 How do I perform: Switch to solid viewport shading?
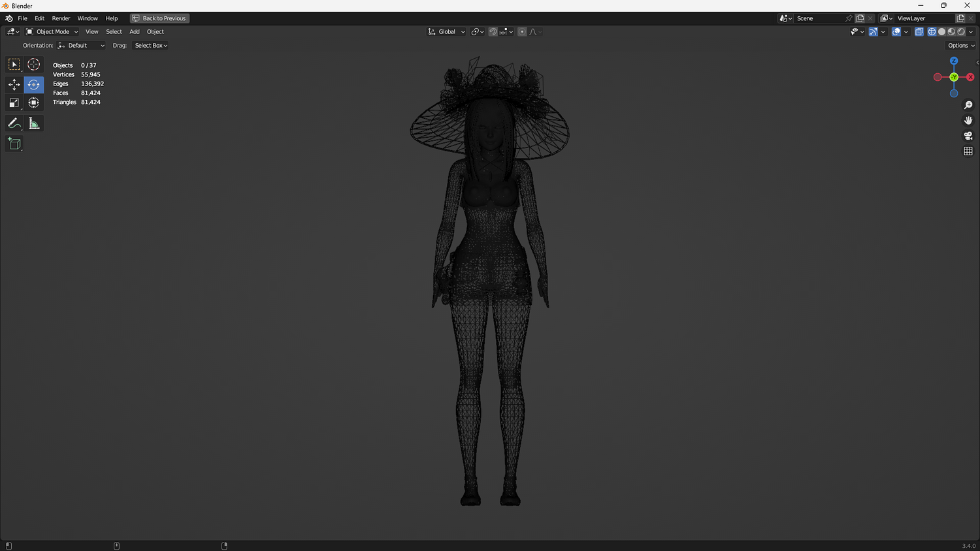(941, 32)
